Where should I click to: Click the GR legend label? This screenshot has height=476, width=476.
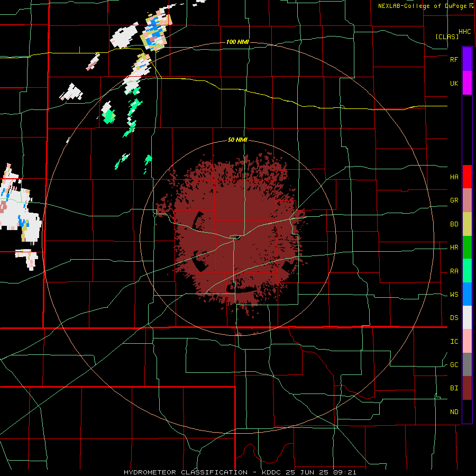click(x=454, y=200)
